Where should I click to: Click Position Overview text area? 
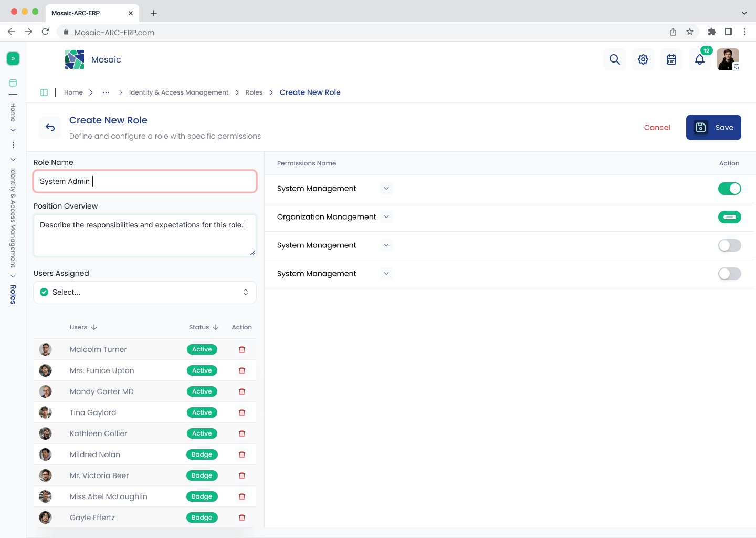(145, 235)
